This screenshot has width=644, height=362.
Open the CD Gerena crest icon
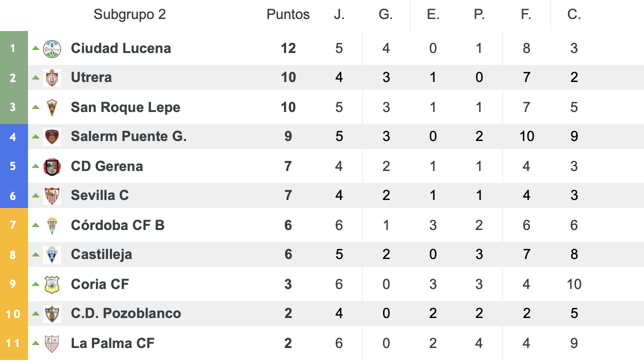tap(52, 166)
